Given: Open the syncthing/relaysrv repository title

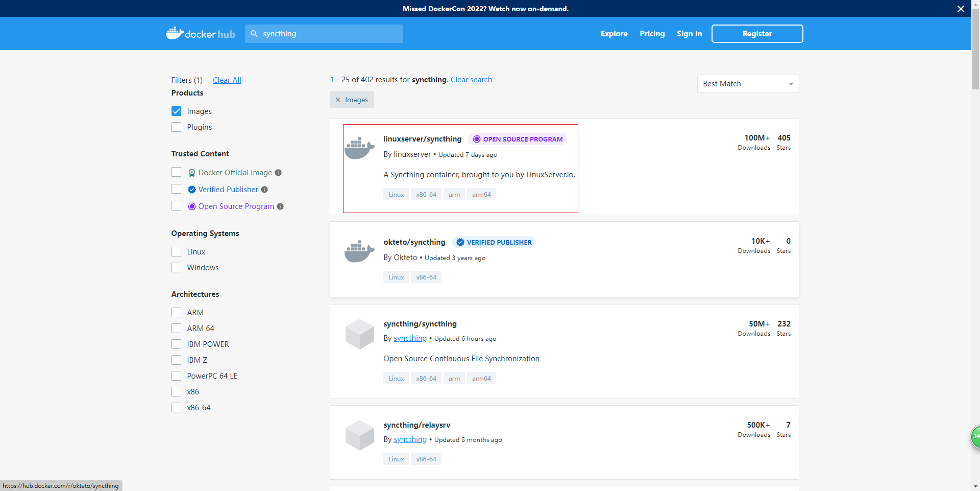Looking at the screenshot, I should pos(417,425).
